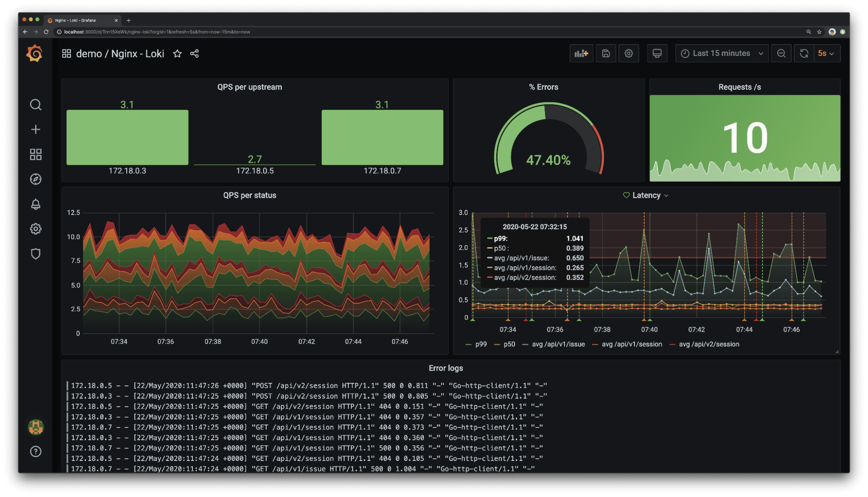
Task: Create new content with the plus icon
Action: coord(36,129)
